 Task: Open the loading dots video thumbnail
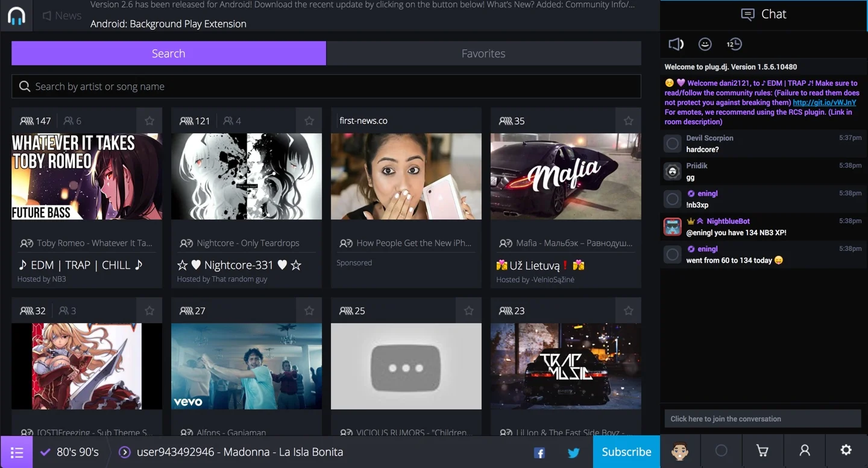pyautogui.click(x=406, y=366)
